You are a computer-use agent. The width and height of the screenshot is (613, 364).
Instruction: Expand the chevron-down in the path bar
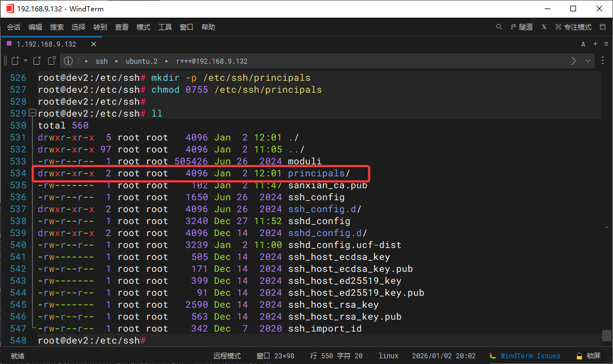click(x=588, y=61)
